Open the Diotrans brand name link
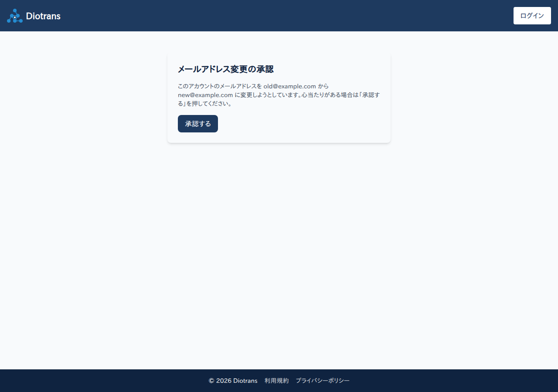 43,16
